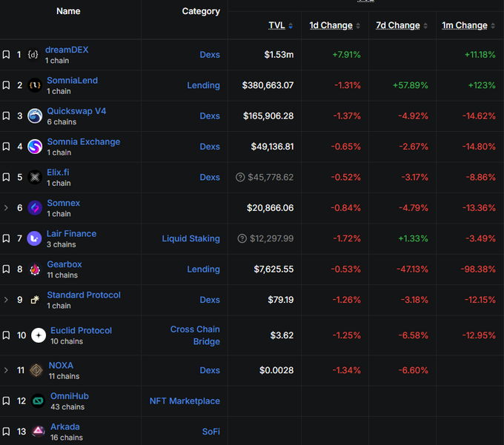Open the OmniHub link
This screenshot has height=445, width=504.
pos(70,396)
